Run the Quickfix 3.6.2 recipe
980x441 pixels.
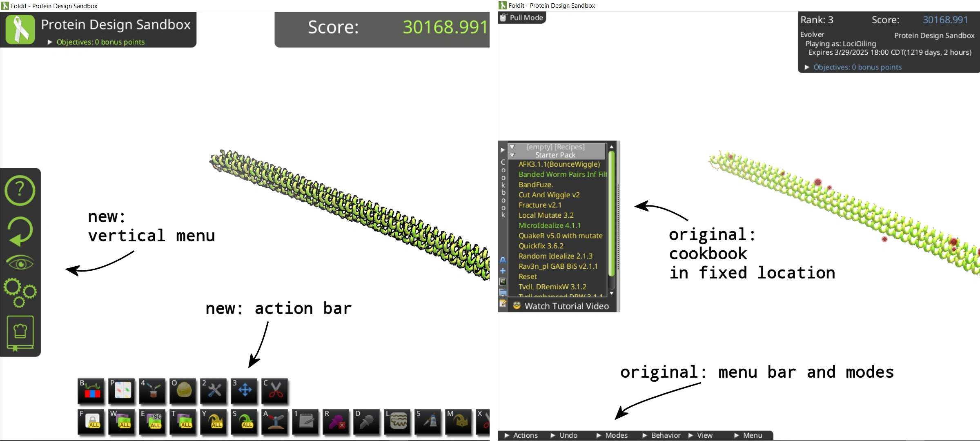click(541, 246)
